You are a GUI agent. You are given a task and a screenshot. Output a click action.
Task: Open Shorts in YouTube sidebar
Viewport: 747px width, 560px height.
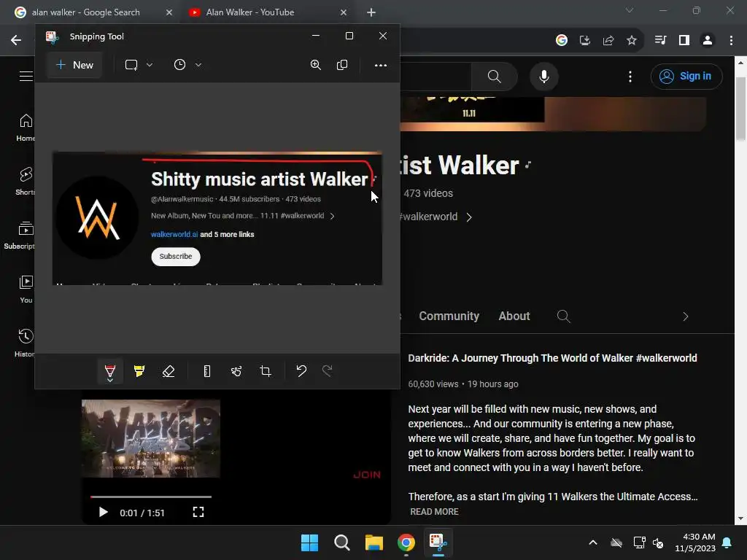(26, 182)
